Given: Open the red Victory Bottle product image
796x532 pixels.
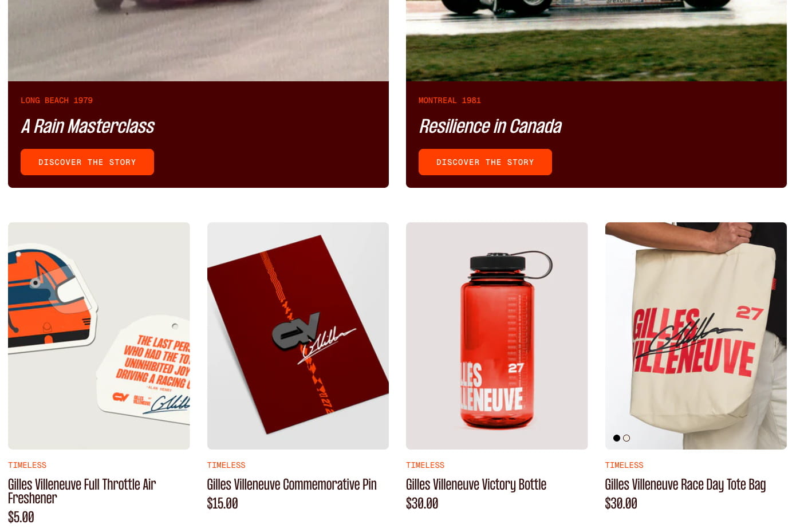Looking at the screenshot, I should point(496,336).
